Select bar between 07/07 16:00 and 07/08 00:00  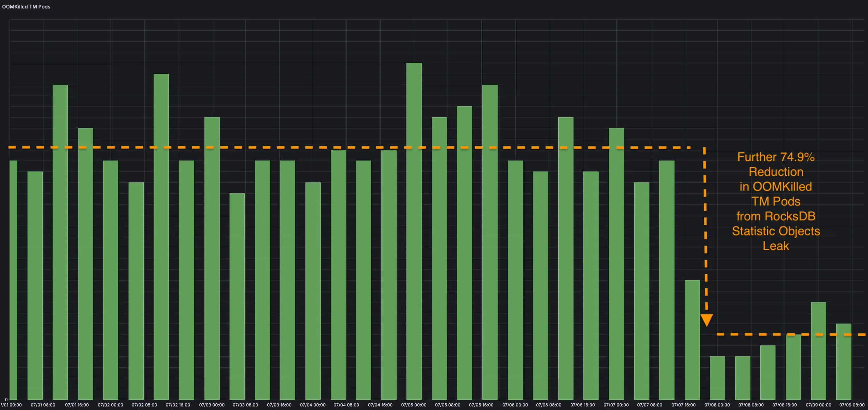[x=692, y=340]
